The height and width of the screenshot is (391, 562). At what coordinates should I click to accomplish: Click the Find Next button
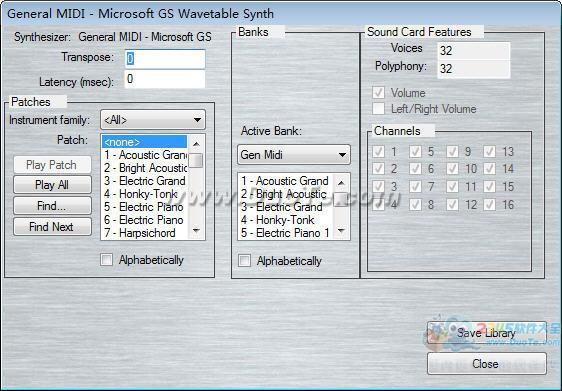pos(52,227)
